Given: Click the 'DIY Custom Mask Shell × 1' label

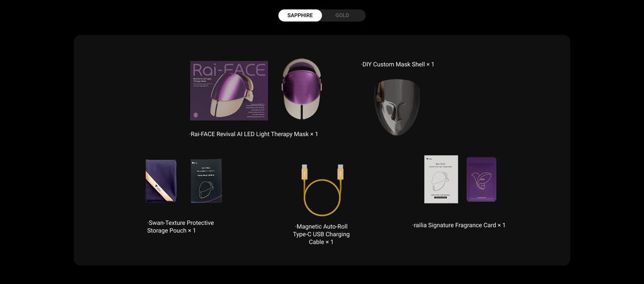Looking at the screenshot, I should tap(397, 64).
